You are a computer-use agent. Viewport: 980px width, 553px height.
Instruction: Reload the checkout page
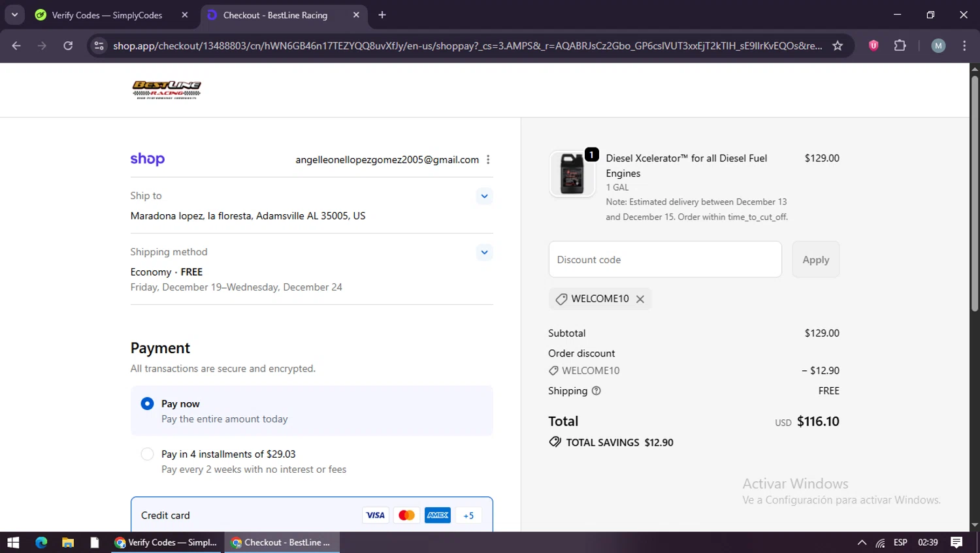[x=68, y=46]
